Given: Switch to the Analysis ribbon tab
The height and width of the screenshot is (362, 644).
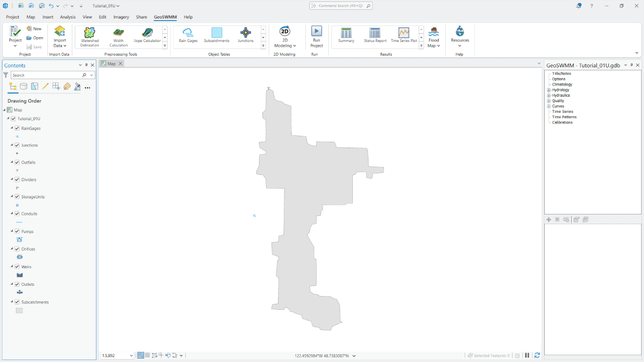Looking at the screenshot, I should click(x=67, y=17).
